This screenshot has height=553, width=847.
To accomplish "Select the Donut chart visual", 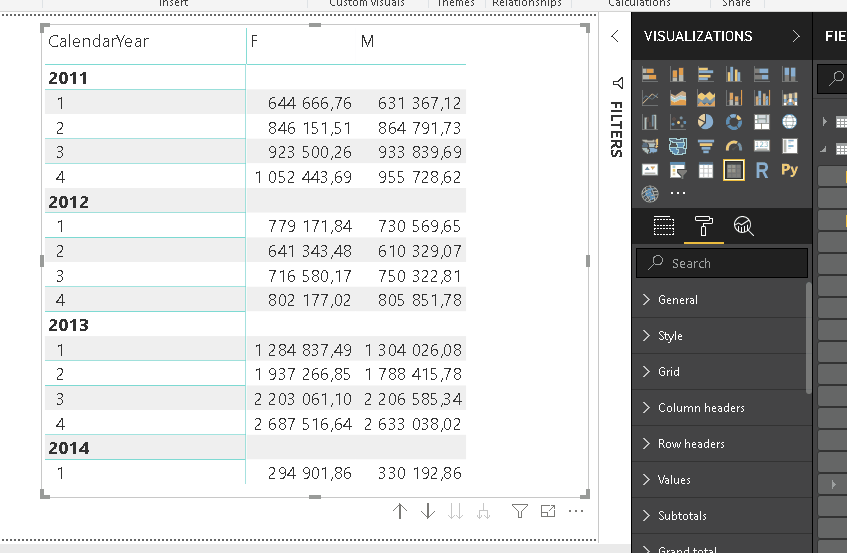I will point(734,122).
